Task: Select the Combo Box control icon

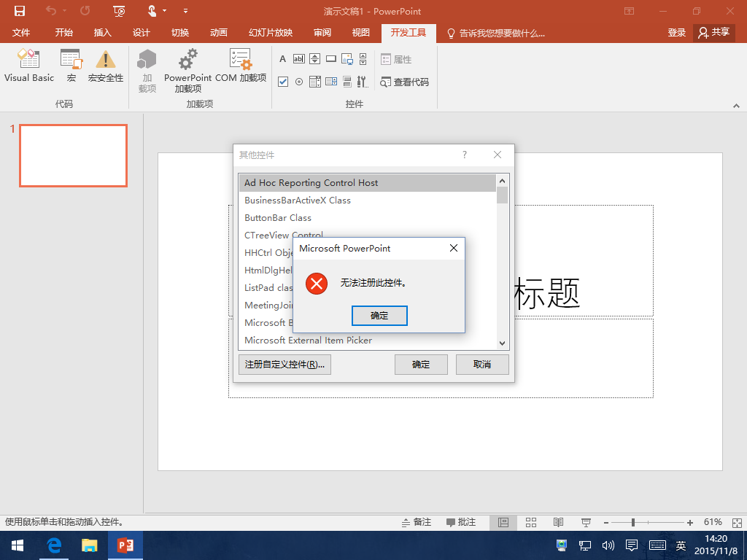Action: click(330, 82)
